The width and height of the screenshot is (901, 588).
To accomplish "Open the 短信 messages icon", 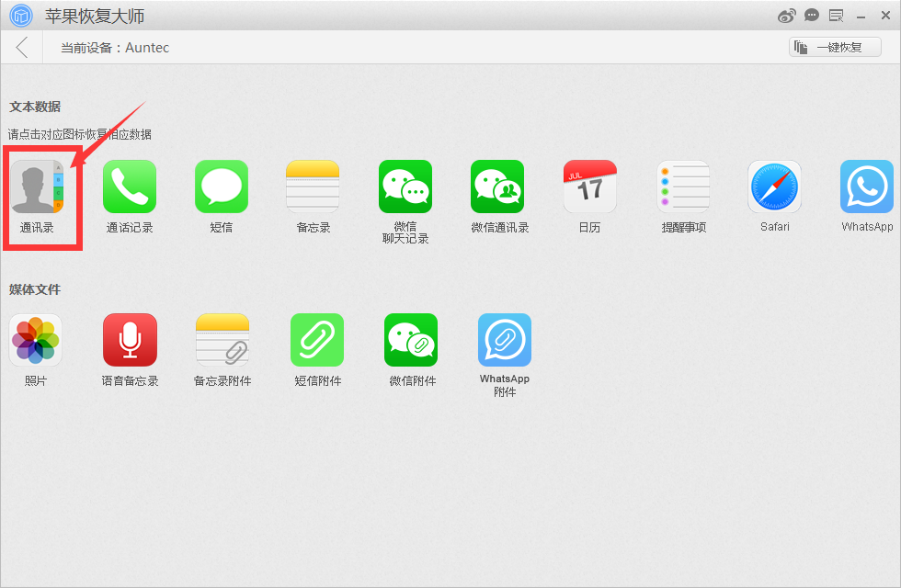I will (222, 187).
